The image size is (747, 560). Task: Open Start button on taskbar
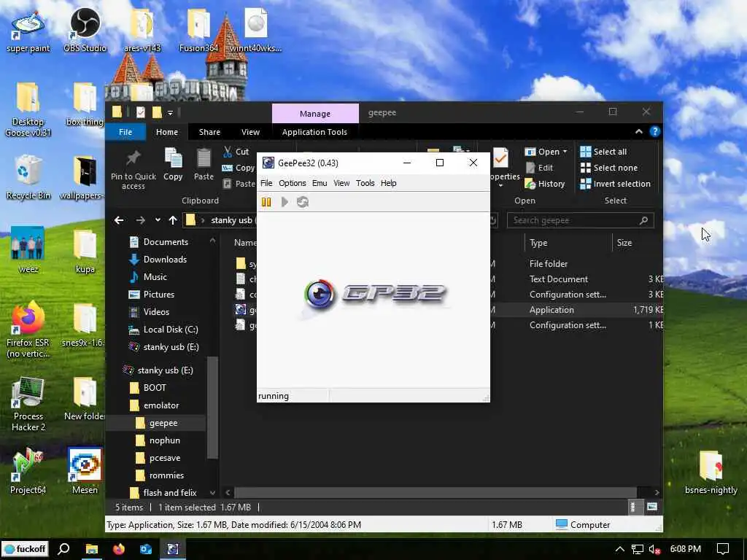click(x=25, y=549)
